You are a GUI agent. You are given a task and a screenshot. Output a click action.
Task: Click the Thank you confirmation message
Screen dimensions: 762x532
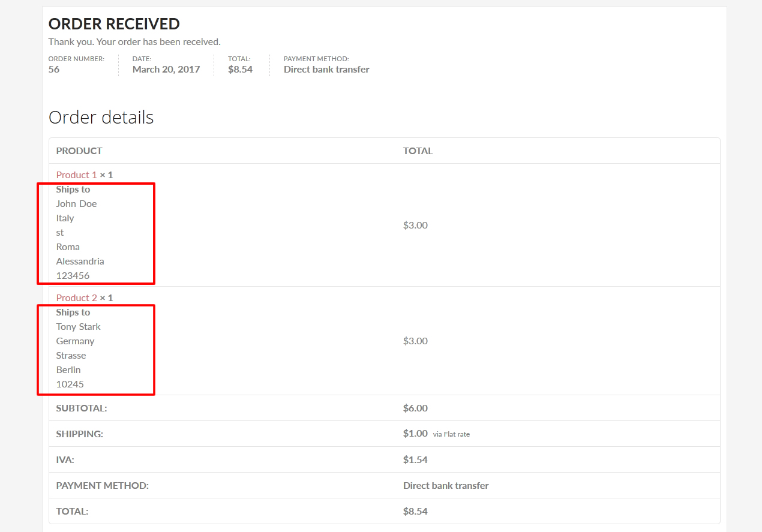(x=134, y=42)
